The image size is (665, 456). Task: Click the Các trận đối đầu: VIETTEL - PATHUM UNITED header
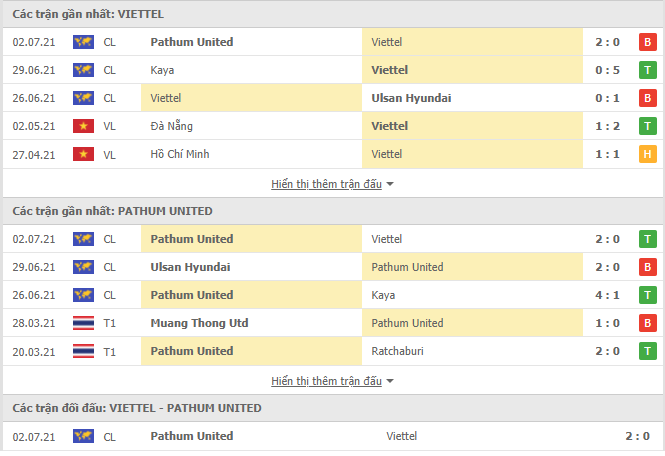[x=333, y=408]
